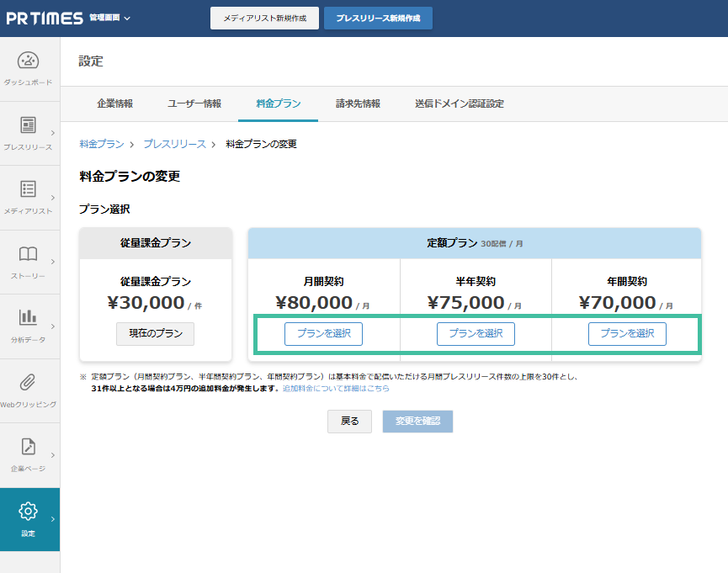Open the 追加料金について詳細はこちら link
Image resolution: width=728 pixels, height=573 pixels.
click(x=336, y=389)
